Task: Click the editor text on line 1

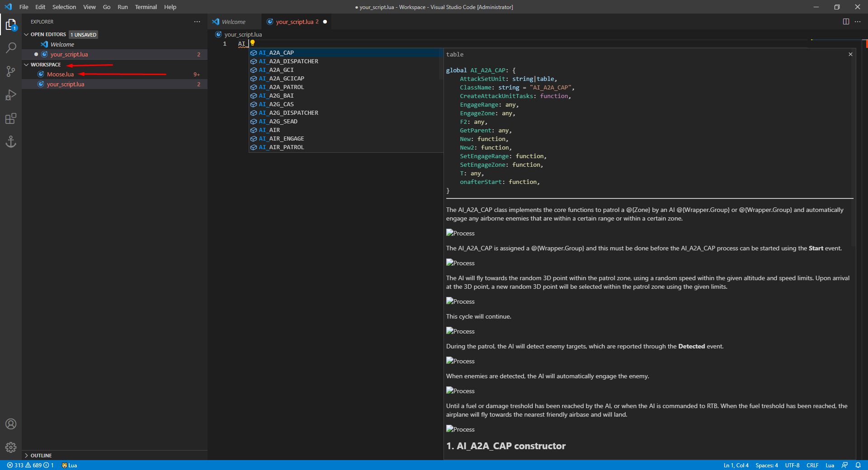Action: tap(242, 44)
